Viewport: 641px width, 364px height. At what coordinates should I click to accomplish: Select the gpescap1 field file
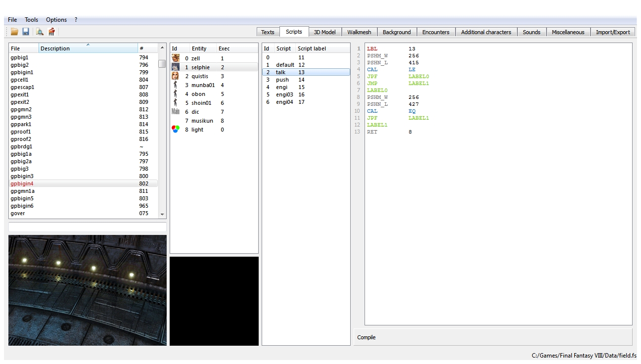click(x=83, y=87)
